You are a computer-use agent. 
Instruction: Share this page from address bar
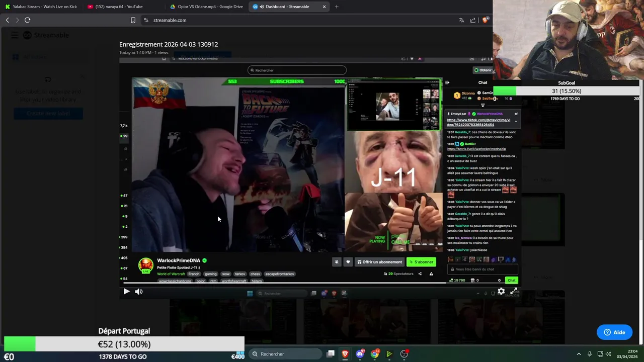point(473,20)
